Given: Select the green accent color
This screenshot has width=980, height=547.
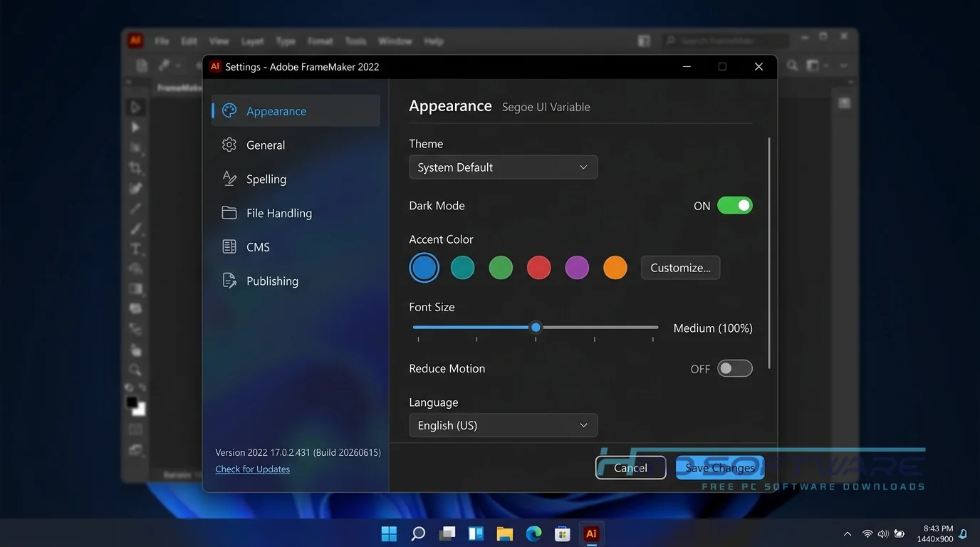Looking at the screenshot, I should pos(501,268).
